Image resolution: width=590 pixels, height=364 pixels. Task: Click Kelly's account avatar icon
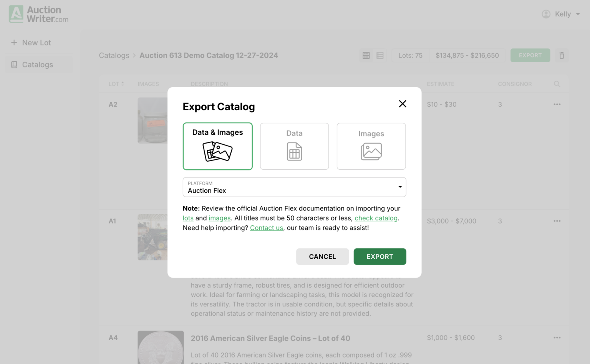pyautogui.click(x=546, y=14)
